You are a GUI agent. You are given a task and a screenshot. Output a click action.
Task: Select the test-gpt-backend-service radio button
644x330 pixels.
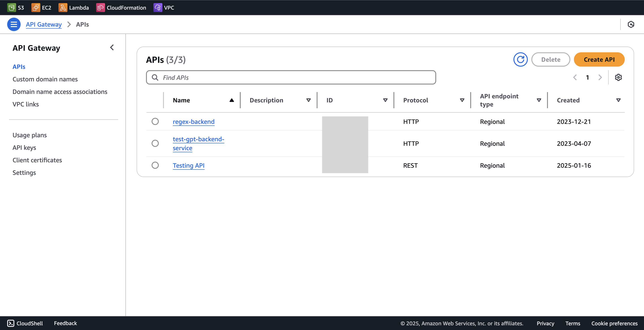pyautogui.click(x=155, y=143)
